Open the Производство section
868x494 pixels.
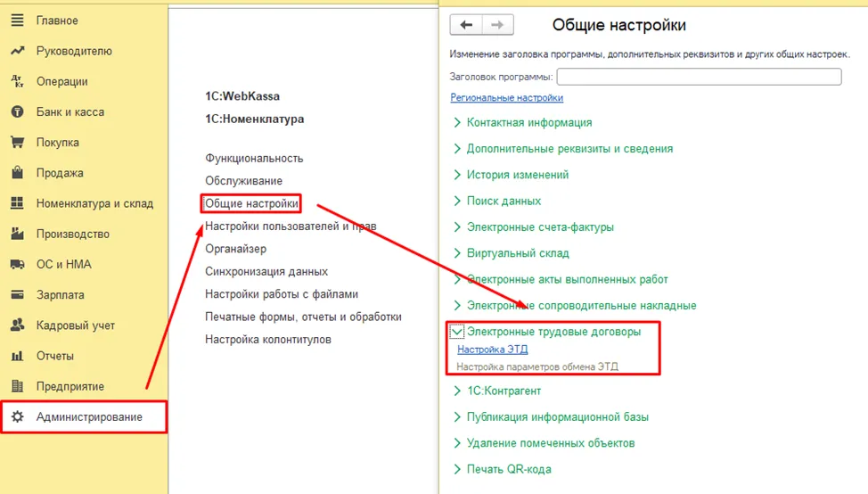tap(73, 234)
